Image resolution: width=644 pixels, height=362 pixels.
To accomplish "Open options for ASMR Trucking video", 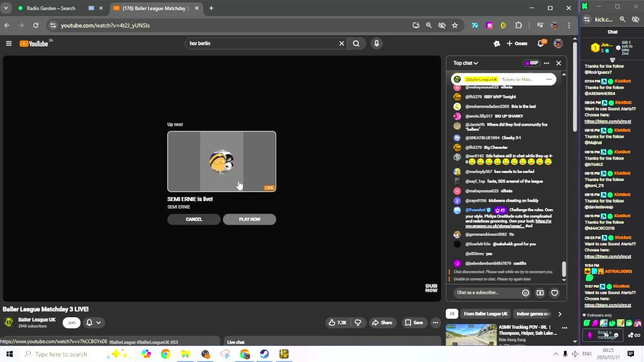I will pos(565,328).
